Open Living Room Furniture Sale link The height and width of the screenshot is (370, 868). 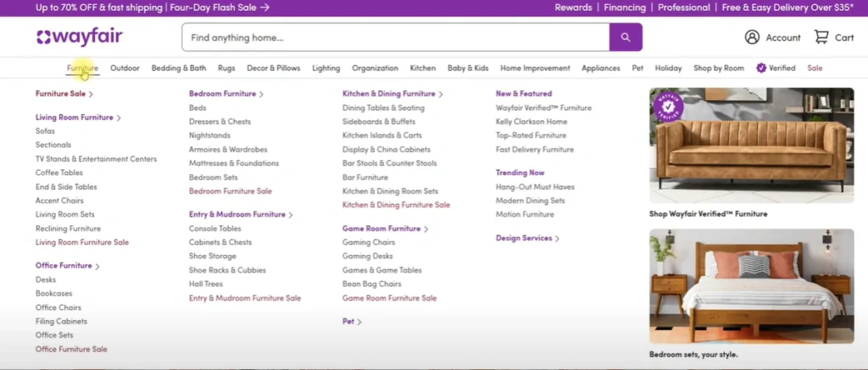(82, 242)
